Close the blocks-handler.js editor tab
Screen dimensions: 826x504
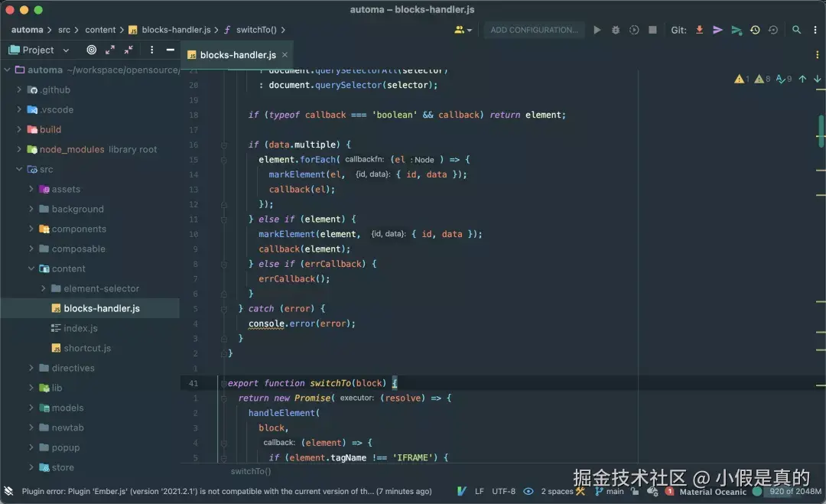285,54
